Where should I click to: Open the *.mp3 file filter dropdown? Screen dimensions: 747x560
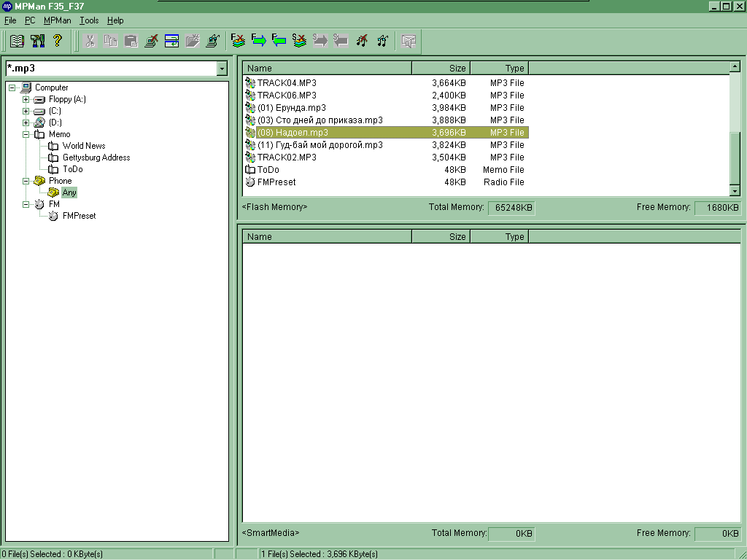click(222, 69)
